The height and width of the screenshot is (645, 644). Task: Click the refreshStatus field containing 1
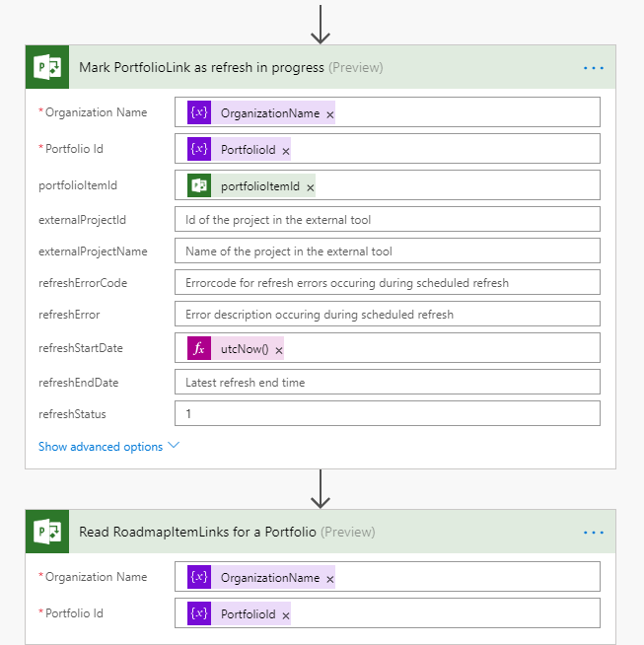(x=387, y=414)
